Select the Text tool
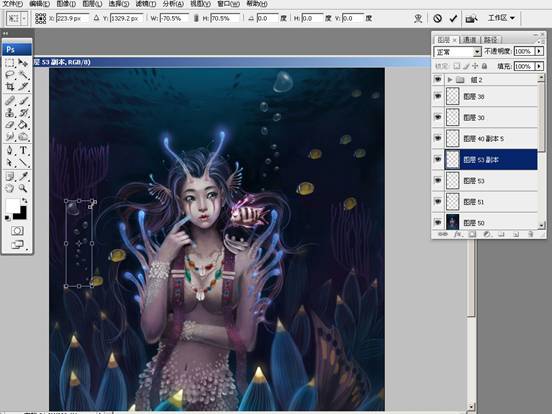 click(x=23, y=150)
